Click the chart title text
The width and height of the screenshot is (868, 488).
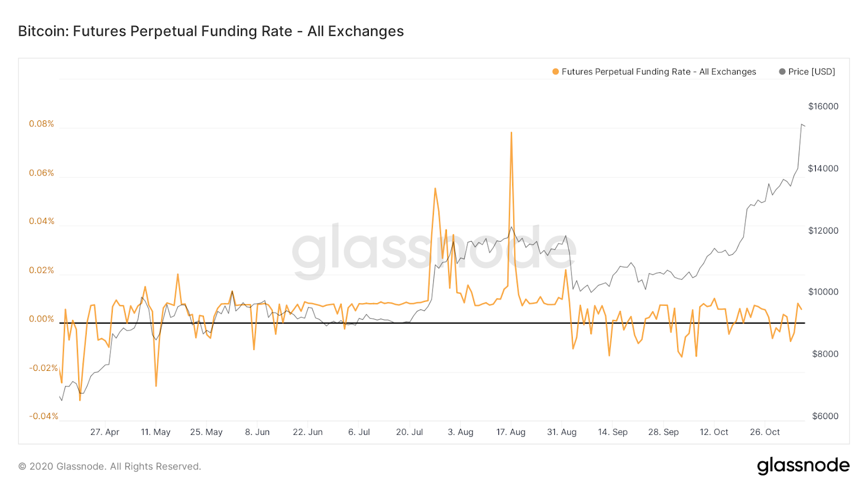211,31
